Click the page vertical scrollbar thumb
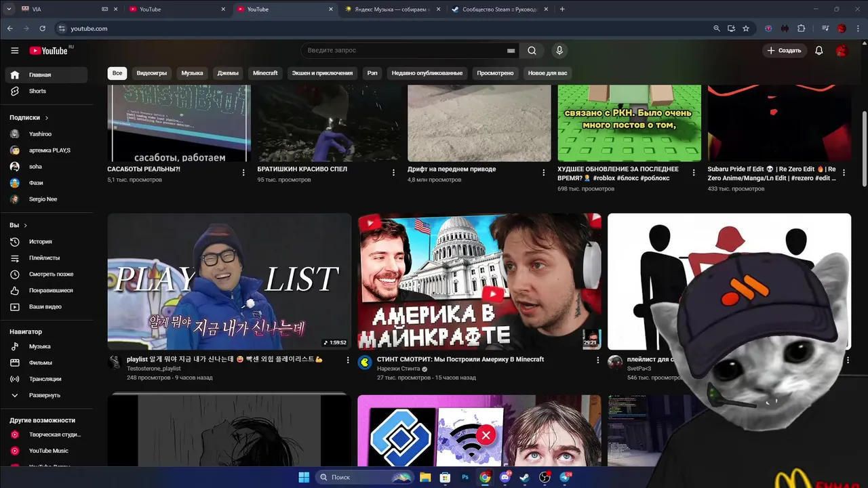868x488 pixels. click(x=863, y=149)
